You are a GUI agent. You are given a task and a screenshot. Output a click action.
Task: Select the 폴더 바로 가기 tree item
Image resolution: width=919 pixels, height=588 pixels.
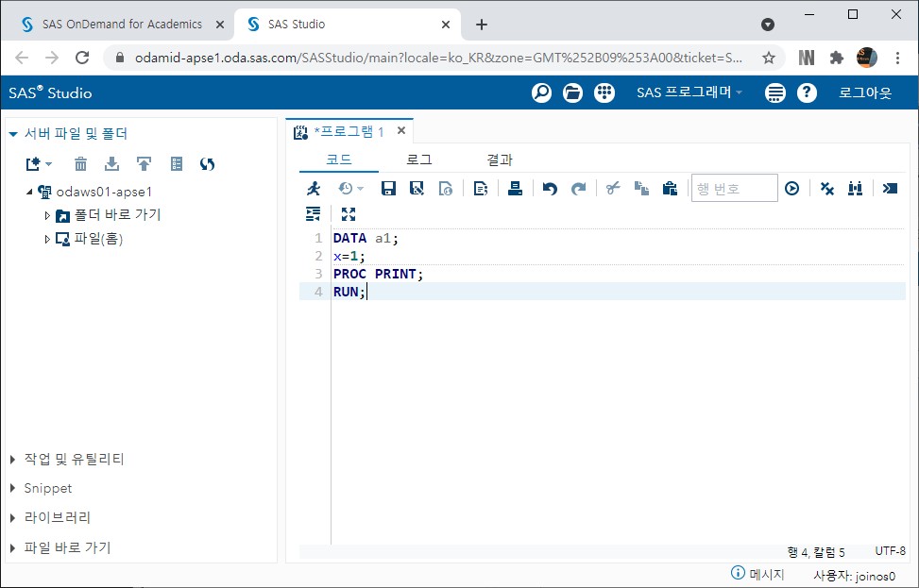(x=117, y=215)
